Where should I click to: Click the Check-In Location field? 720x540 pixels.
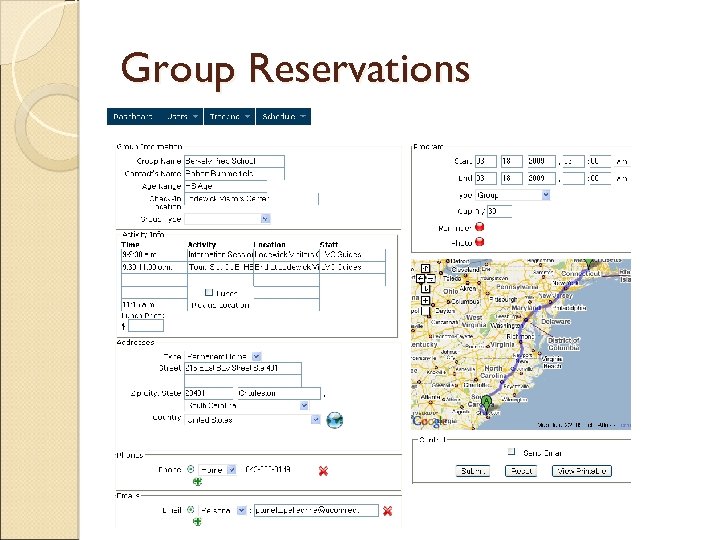[x=251, y=198]
